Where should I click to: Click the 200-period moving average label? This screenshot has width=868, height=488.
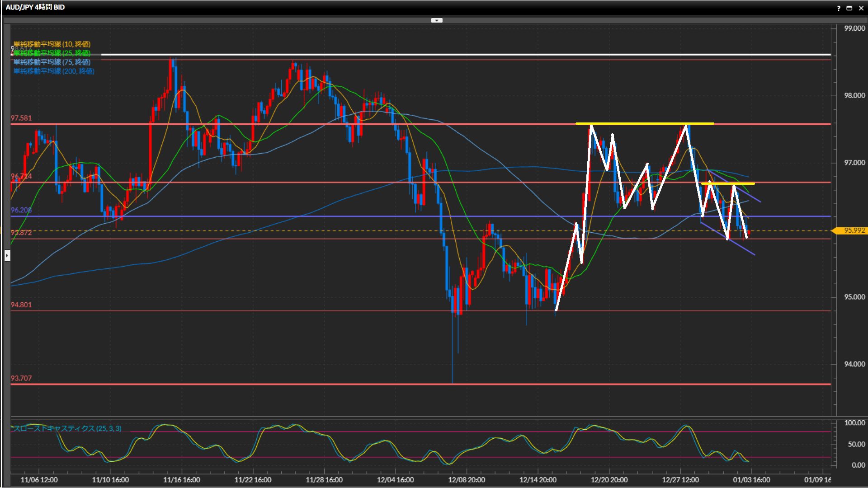click(54, 71)
